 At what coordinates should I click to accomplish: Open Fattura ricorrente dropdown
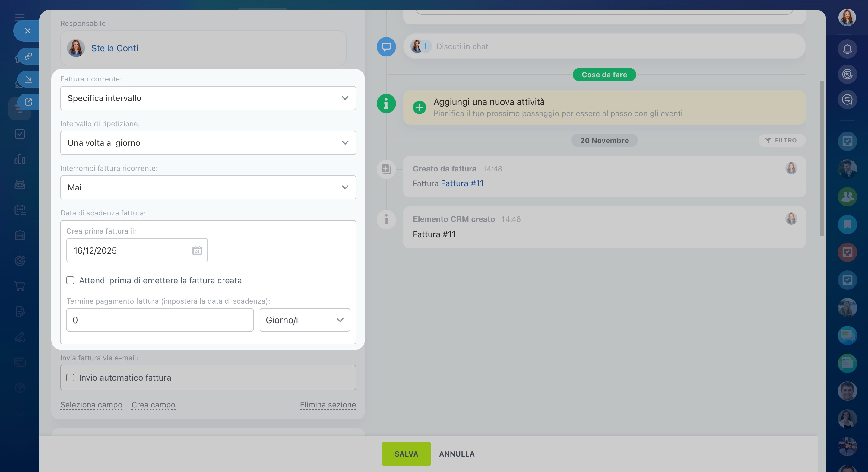point(208,98)
